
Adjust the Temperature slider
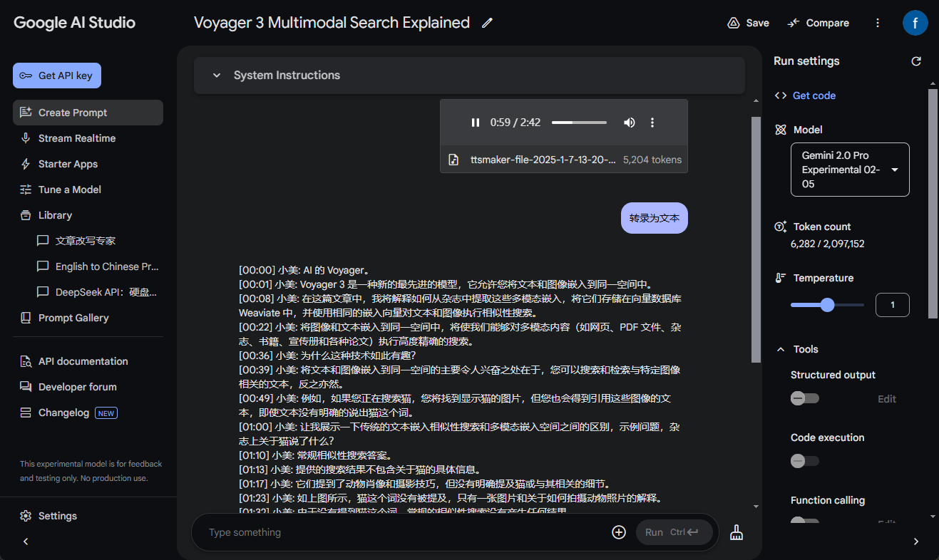tap(827, 305)
